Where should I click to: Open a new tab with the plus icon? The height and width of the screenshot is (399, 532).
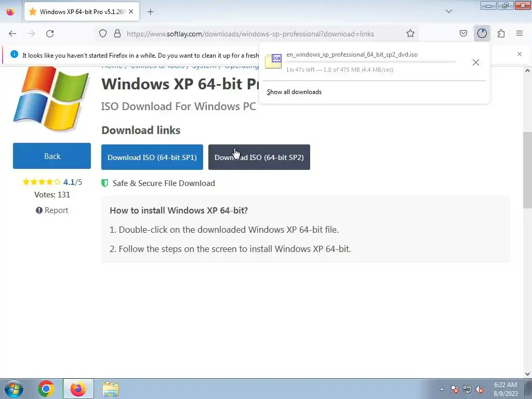[150, 12]
